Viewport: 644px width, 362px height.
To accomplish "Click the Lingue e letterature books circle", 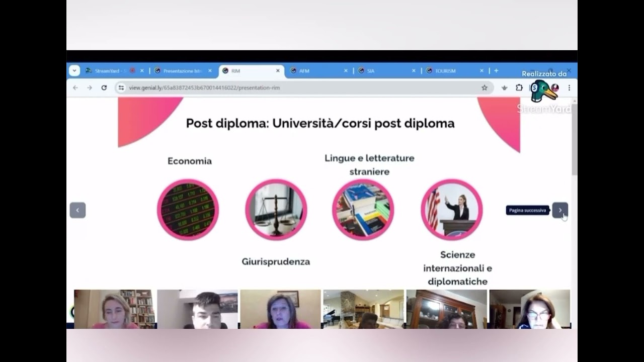I will (363, 210).
